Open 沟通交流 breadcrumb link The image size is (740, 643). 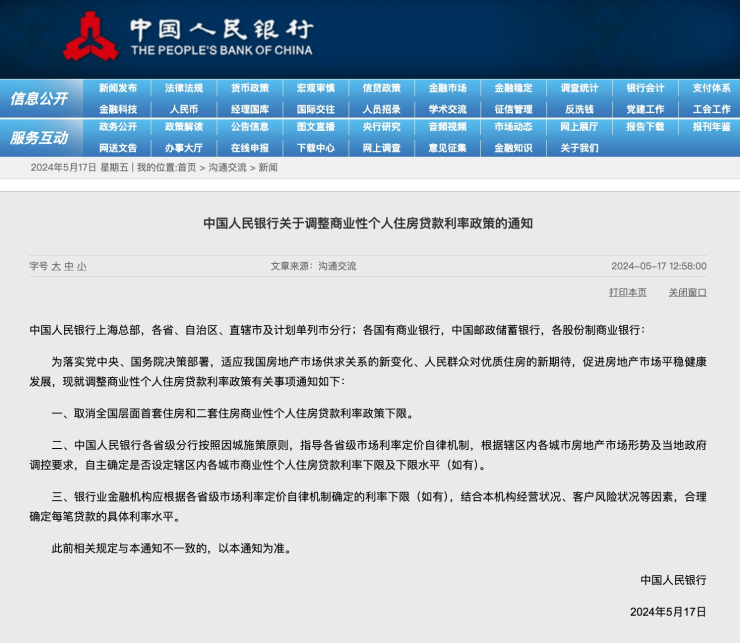click(227, 168)
